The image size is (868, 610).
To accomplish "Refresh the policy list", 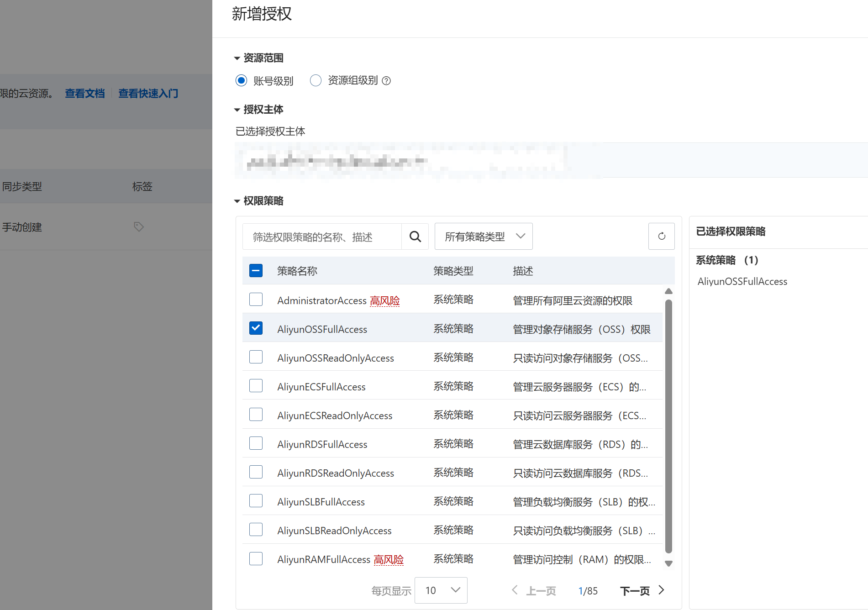I will point(661,236).
